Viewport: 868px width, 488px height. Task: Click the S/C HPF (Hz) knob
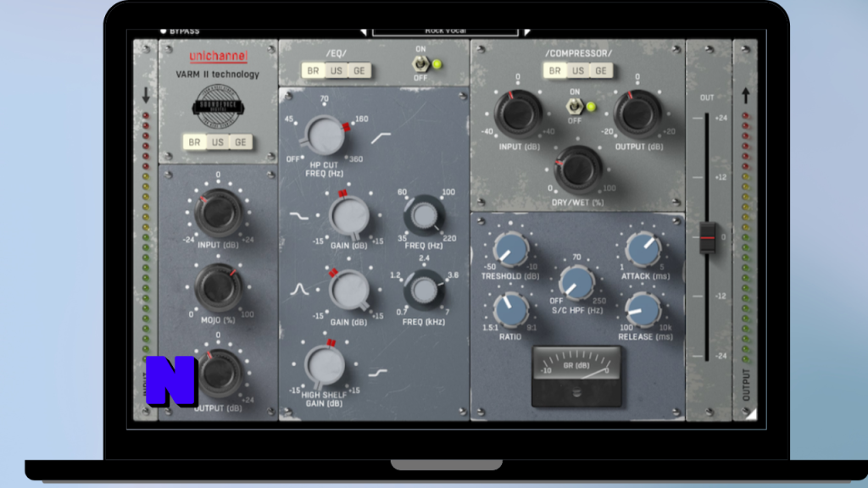[x=576, y=283]
